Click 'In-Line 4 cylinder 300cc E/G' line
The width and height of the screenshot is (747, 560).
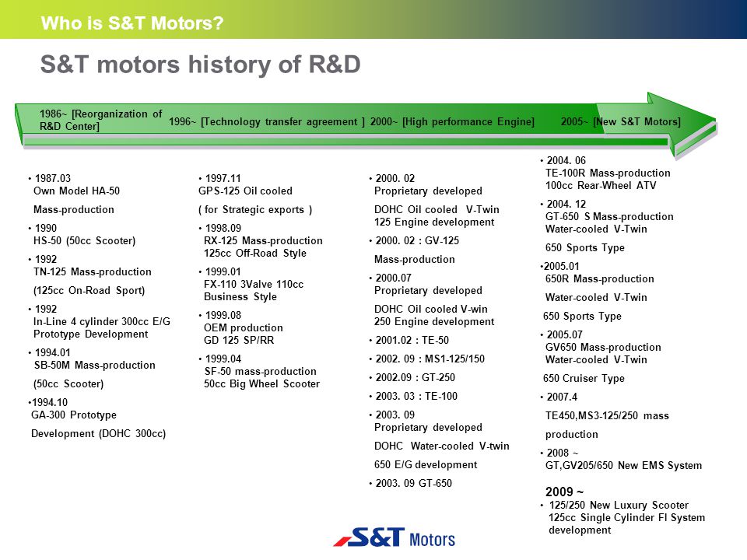[101, 322]
